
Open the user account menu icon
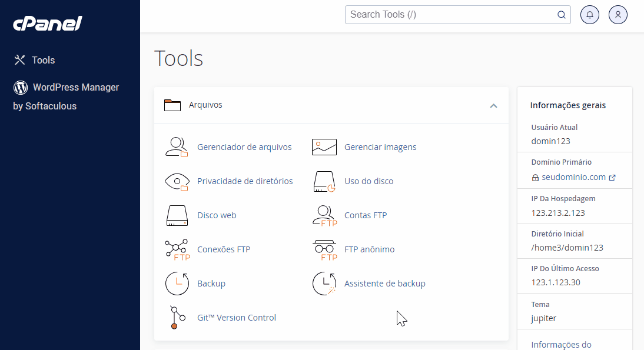[x=618, y=14]
